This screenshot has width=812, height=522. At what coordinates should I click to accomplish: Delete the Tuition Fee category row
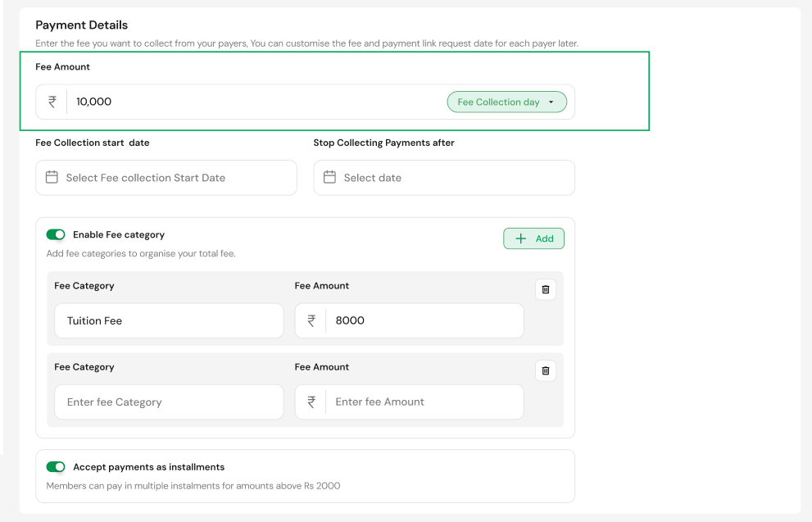tap(545, 289)
